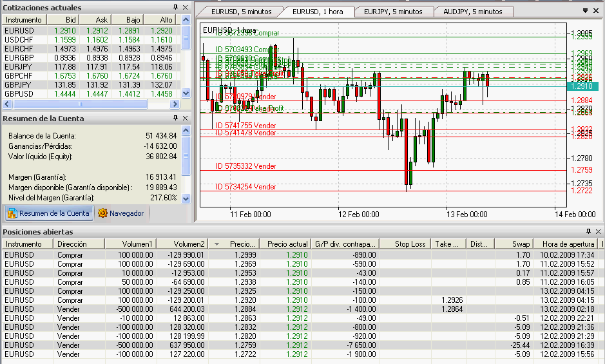The width and height of the screenshot is (605, 364).
Task: Click the Resumen de la Cuenta tab icon
Action: (12, 213)
